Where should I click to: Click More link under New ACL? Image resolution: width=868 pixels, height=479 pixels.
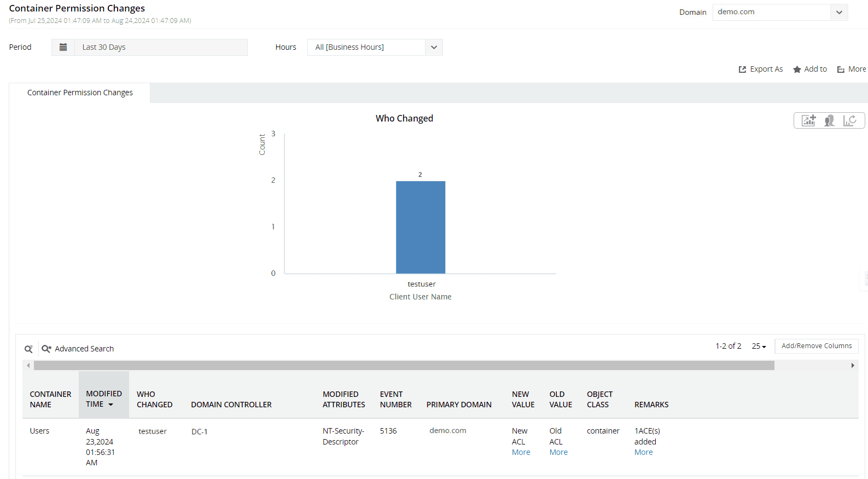coord(521,452)
